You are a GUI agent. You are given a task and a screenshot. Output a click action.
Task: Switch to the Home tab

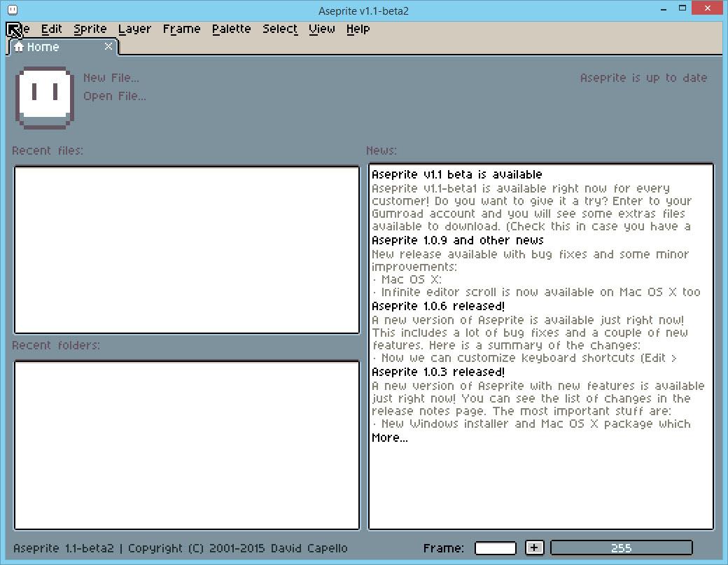[x=62, y=47]
